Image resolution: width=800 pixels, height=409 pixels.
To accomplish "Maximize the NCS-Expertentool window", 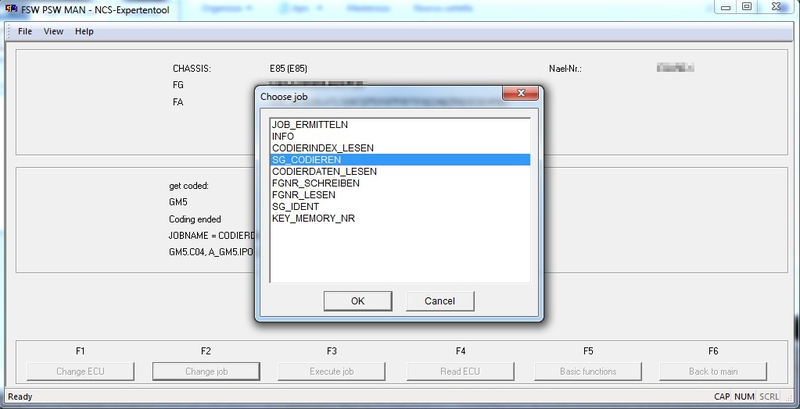I will [x=747, y=8].
